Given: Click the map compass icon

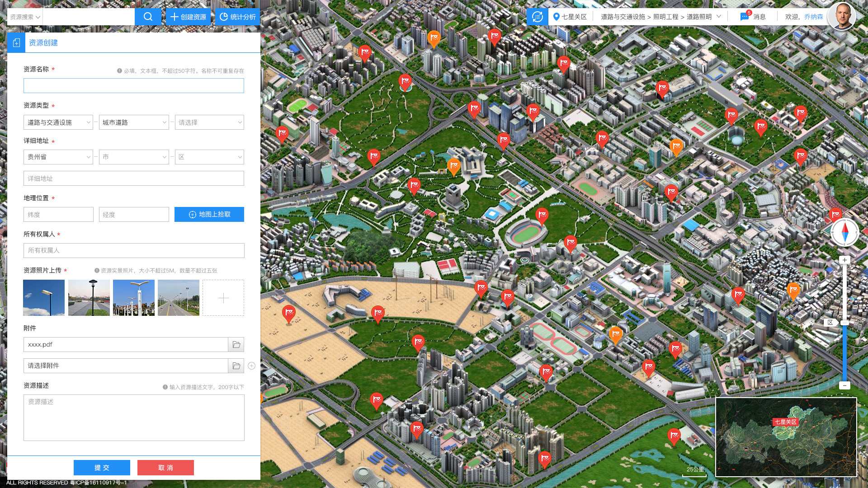Looking at the screenshot, I should point(844,233).
